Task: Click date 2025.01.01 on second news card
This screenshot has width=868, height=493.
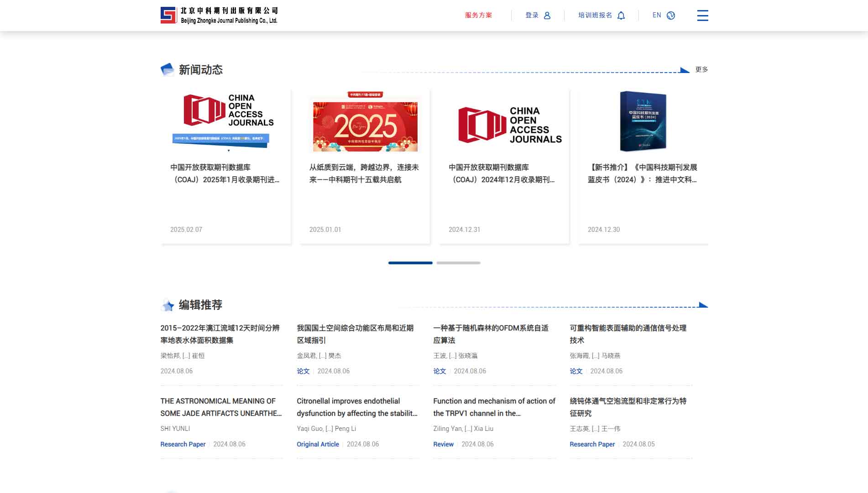Action: pos(325,230)
